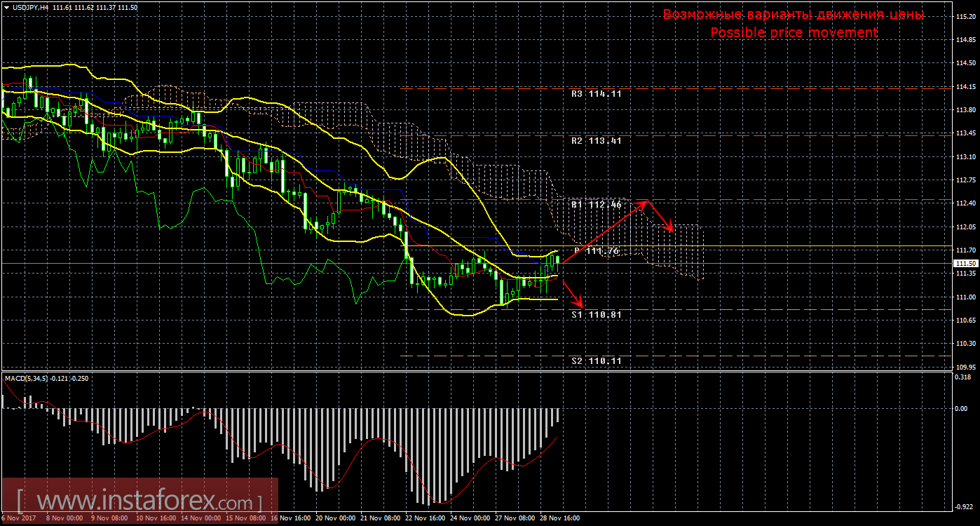Select the R3 114.11 resistance label
The width and height of the screenshot is (980, 526).
click(x=596, y=93)
